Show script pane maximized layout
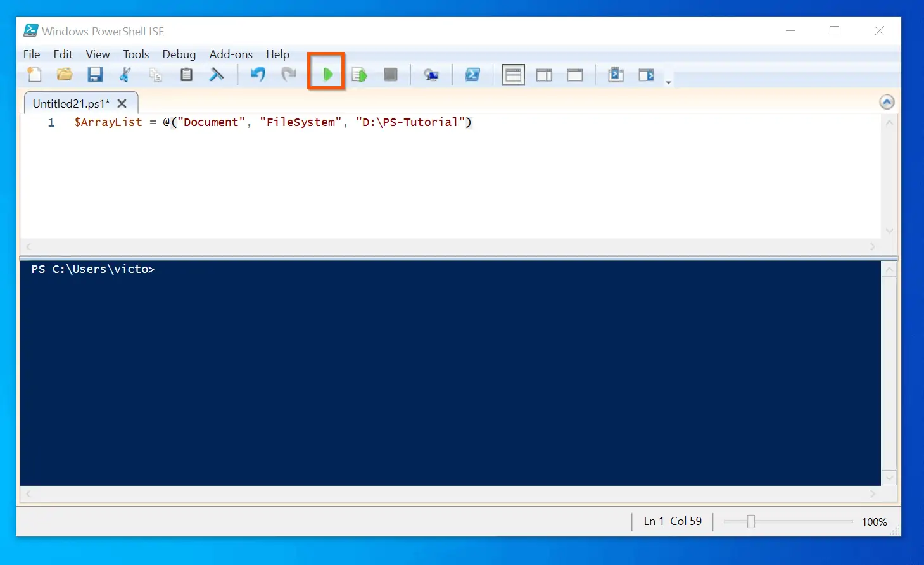 (575, 75)
